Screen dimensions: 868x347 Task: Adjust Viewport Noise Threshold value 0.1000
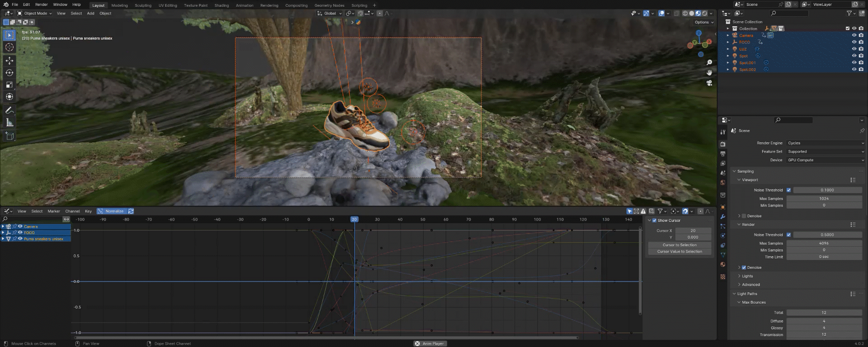click(827, 190)
